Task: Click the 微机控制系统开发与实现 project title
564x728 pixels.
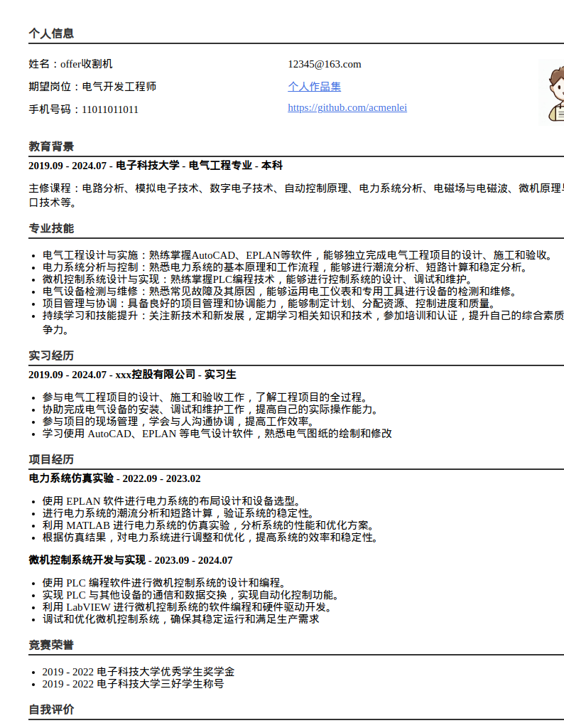Action: click(x=130, y=560)
